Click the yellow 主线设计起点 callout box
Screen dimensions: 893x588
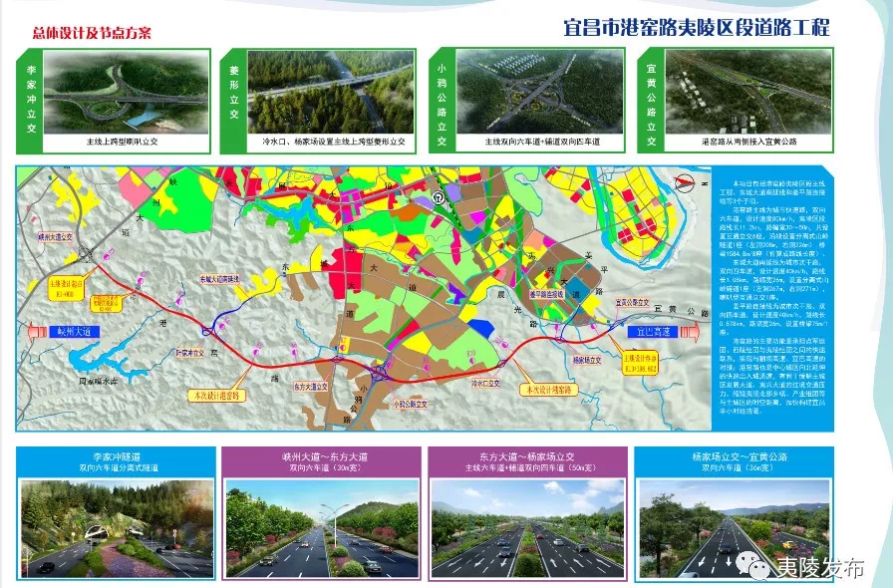tap(66, 289)
